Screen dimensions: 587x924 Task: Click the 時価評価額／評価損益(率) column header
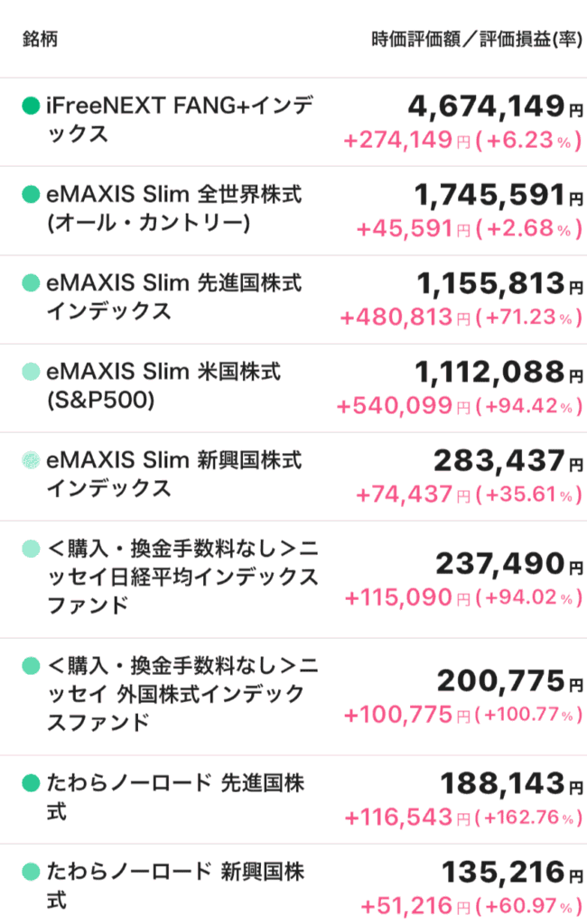pos(477,39)
